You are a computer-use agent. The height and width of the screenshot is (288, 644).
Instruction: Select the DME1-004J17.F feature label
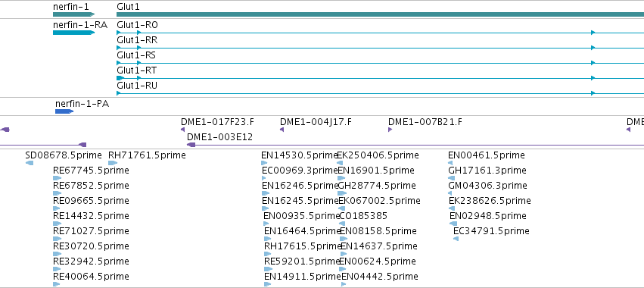(316, 122)
